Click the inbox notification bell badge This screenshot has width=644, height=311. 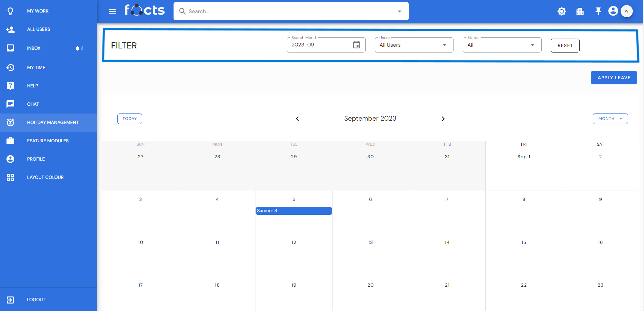click(79, 48)
